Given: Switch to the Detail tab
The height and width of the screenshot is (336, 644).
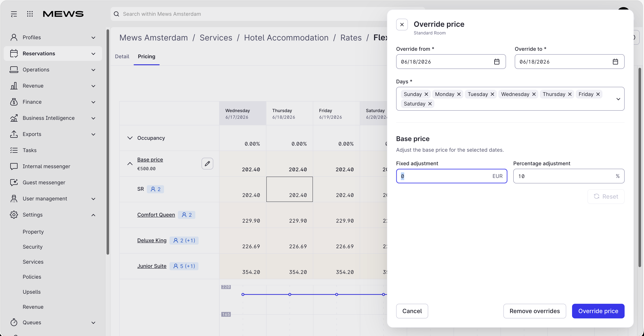Looking at the screenshot, I should (122, 57).
